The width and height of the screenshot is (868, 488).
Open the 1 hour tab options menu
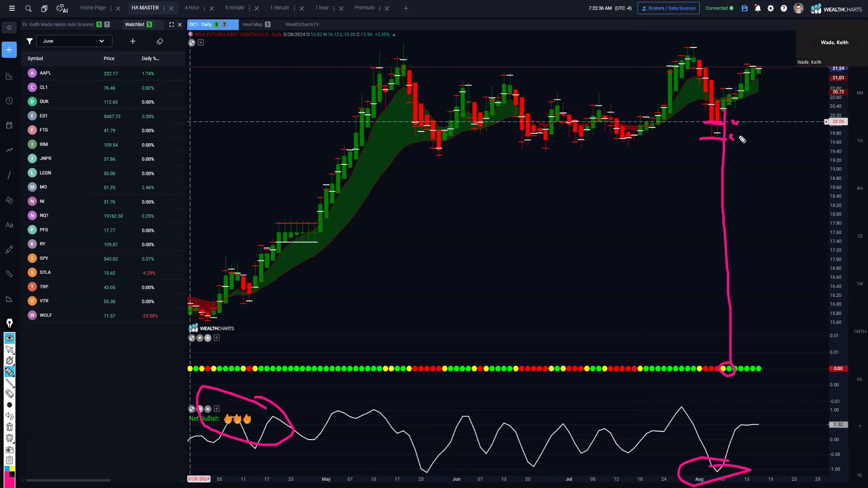click(x=334, y=8)
